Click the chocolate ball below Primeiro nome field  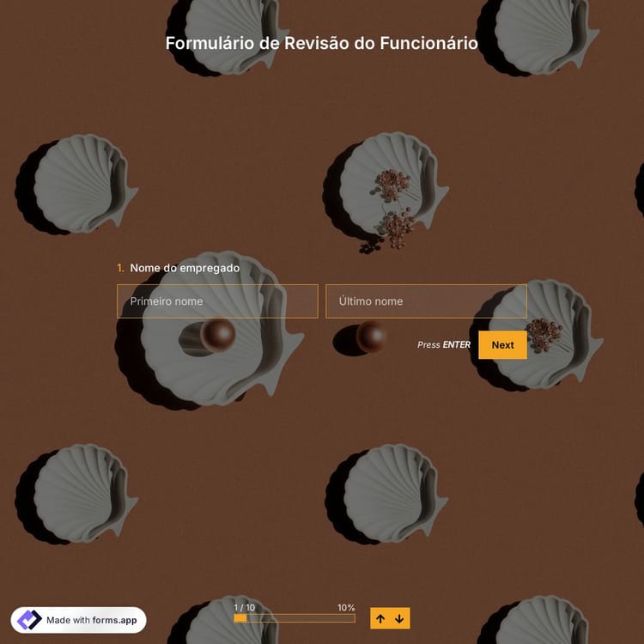tap(216, 334)
